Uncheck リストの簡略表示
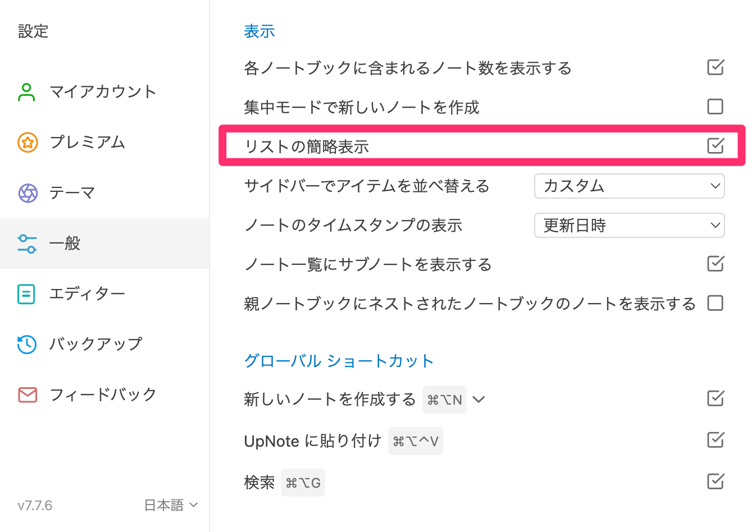The width and height of the screenshot is (756, 532). (714, 145)
